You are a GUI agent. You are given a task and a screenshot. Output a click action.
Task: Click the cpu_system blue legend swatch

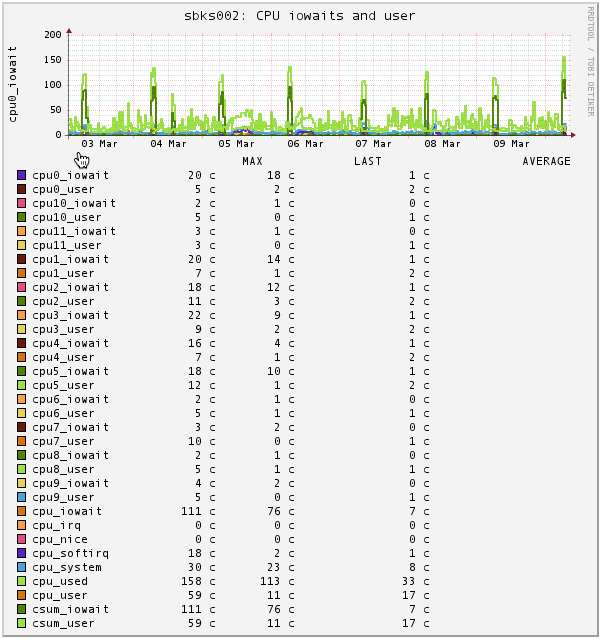coord(22,567)
